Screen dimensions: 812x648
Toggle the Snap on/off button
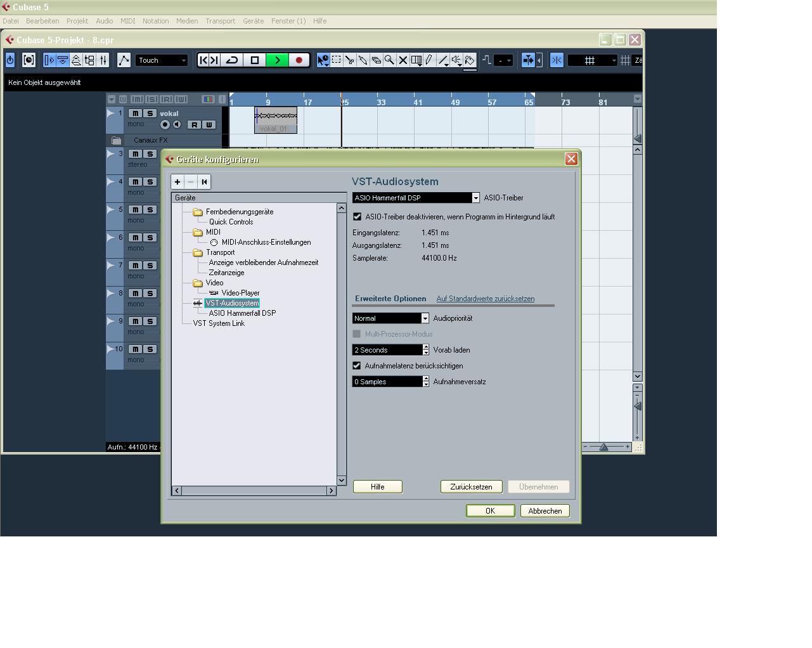(x=557, y=60)
